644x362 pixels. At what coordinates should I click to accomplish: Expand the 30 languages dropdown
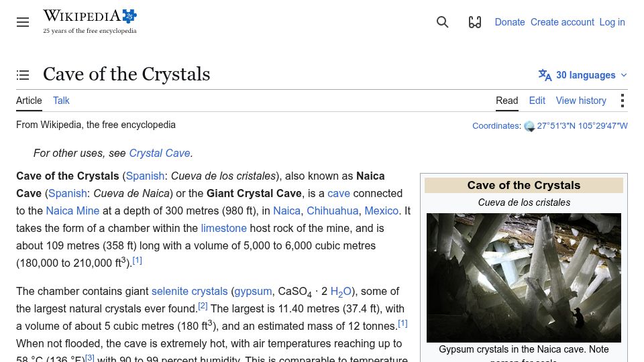click(x=583, y=75)
